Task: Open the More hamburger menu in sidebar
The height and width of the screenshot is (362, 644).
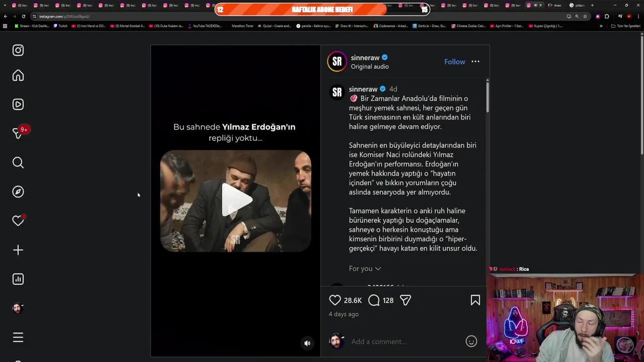Action: click(18, 337)
